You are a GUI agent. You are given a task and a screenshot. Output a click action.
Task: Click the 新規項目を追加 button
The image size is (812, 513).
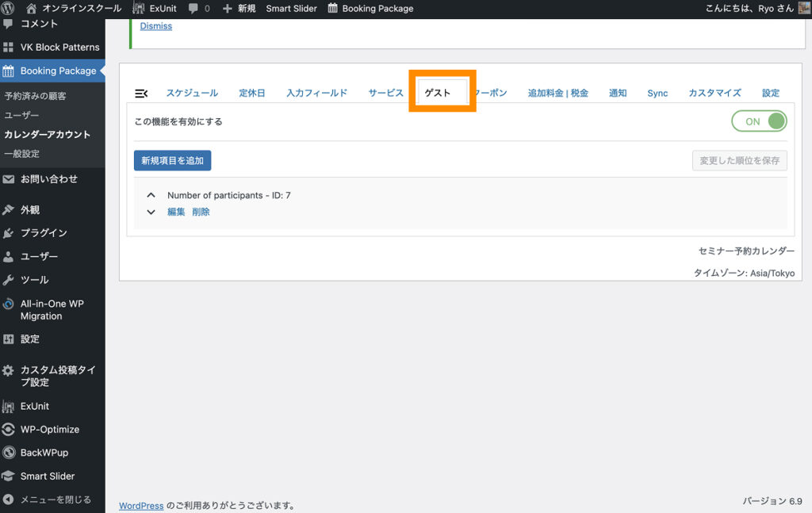[172, 161]
